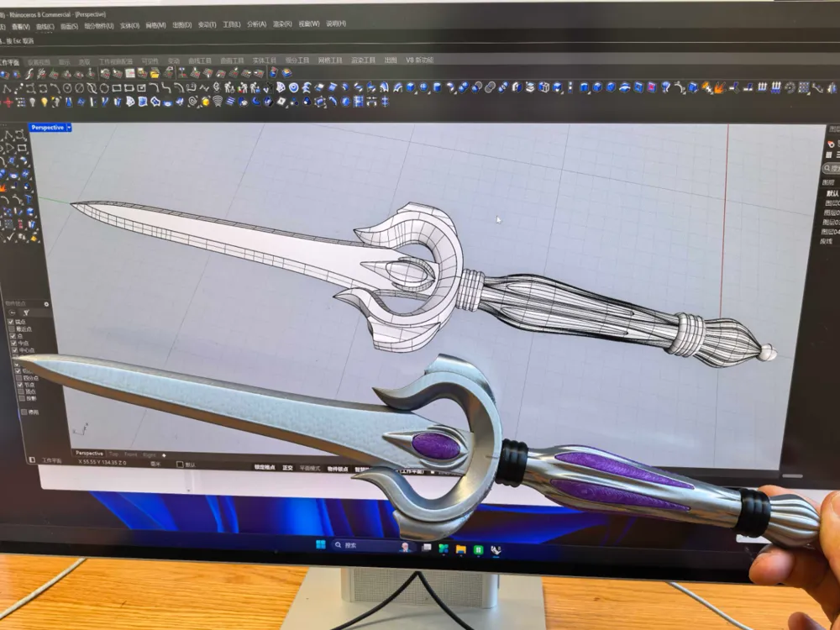
Task: Switch to the 曲面工具 toolbar tab
Action: [232, 60]
